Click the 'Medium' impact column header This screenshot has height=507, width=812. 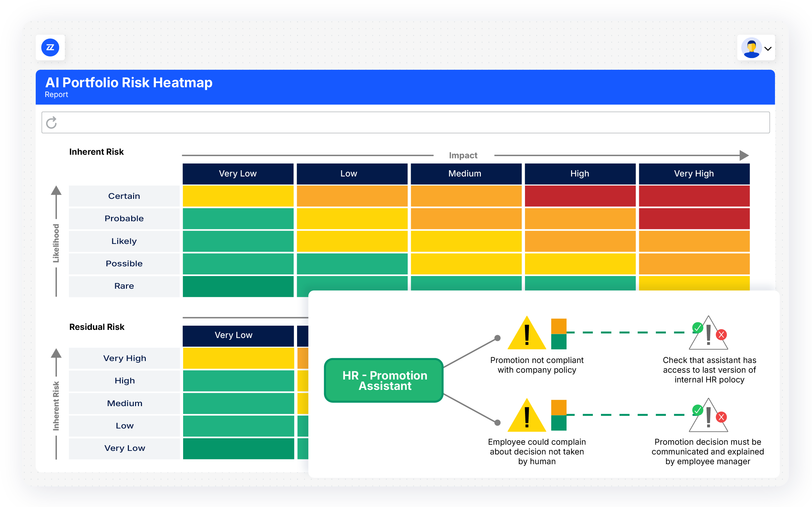coord(466,174)
